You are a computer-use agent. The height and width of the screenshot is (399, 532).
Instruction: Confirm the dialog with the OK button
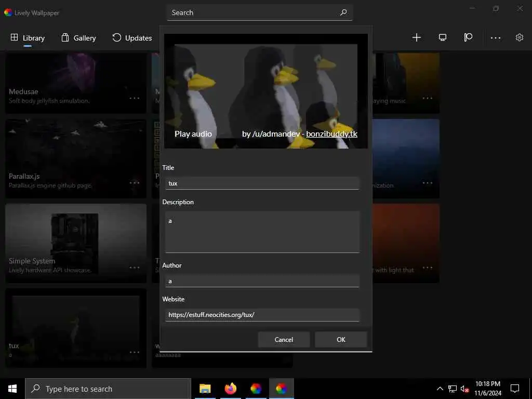point(341,340)
